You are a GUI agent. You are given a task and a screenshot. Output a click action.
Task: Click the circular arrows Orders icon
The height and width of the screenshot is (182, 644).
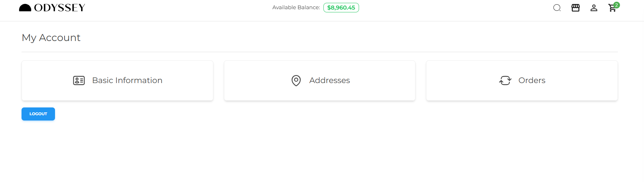[505, 81]
